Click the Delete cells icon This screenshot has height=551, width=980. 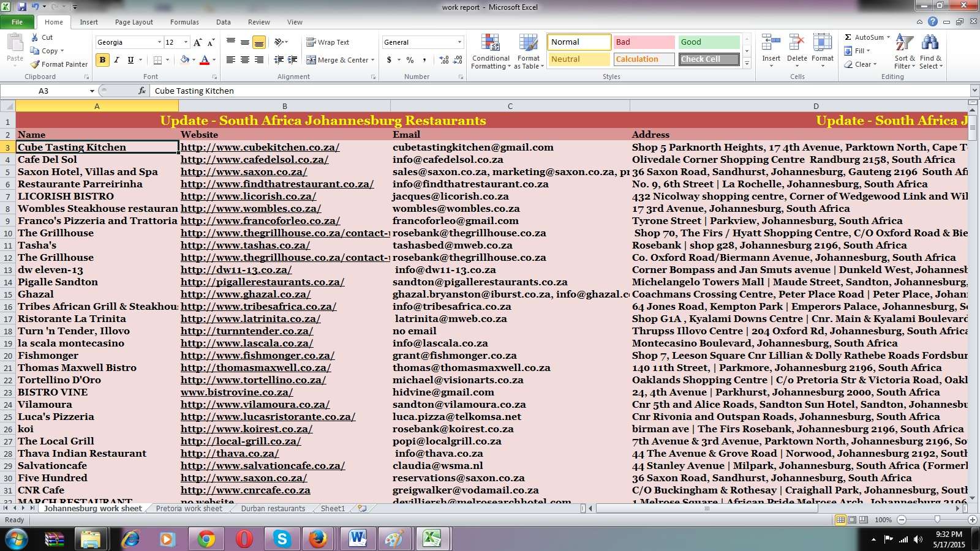click(797, 43)
